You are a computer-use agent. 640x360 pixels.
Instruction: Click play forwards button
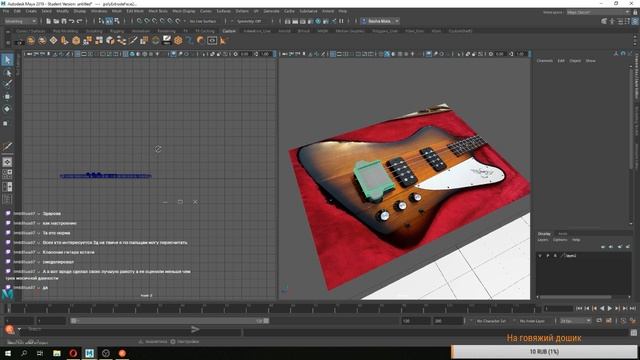click(610, 309)
